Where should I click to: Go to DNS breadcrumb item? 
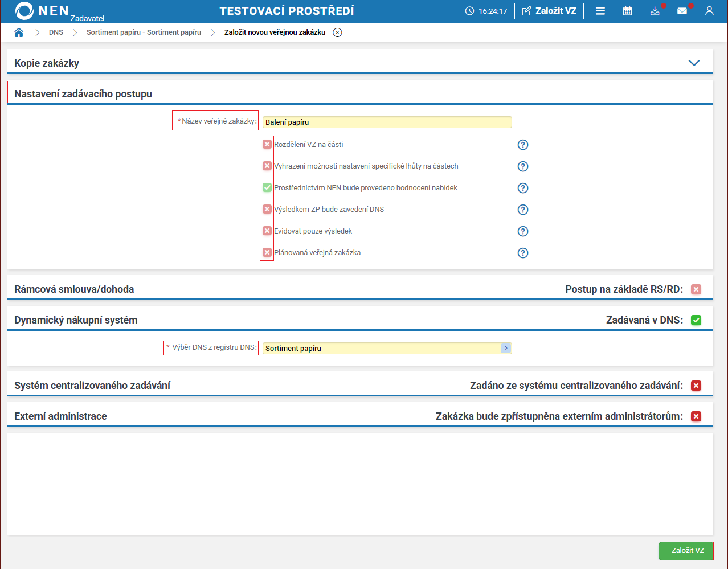pos(56,32)
